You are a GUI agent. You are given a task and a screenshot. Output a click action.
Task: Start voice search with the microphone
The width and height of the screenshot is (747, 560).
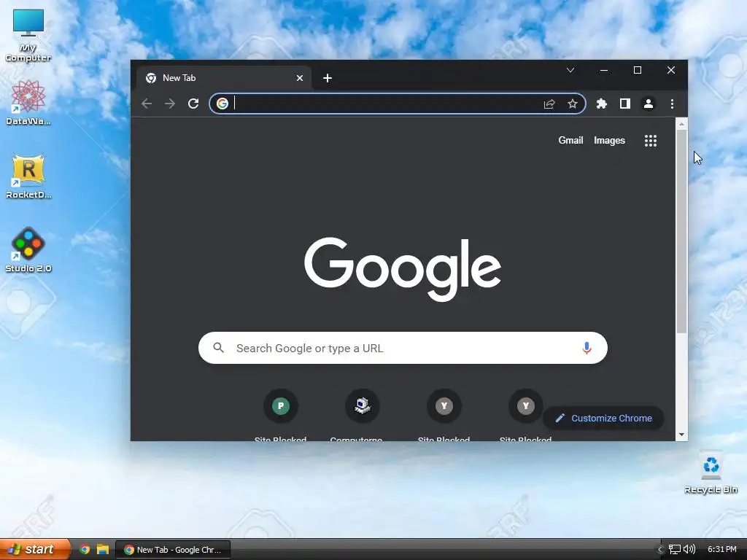tap(587, 348)
